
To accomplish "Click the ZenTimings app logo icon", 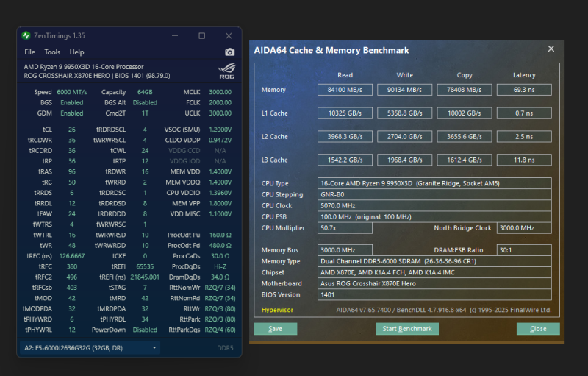I will pos(26,35).
